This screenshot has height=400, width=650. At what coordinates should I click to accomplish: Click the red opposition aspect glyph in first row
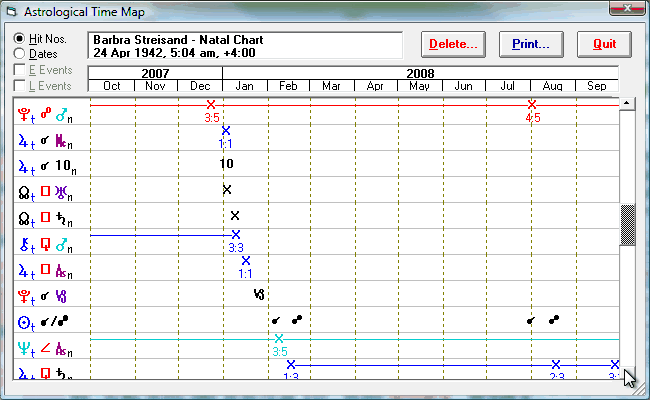[46, 113]
